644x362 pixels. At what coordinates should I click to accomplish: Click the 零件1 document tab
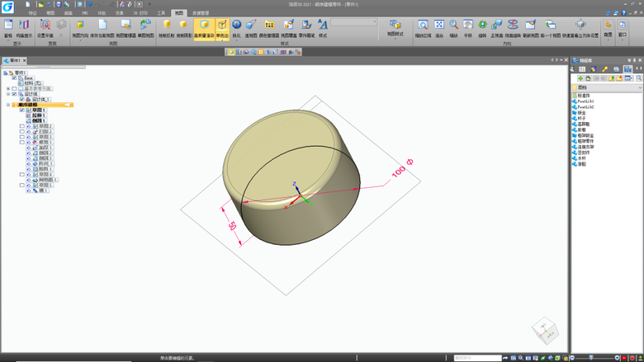(x=14, y=61)
